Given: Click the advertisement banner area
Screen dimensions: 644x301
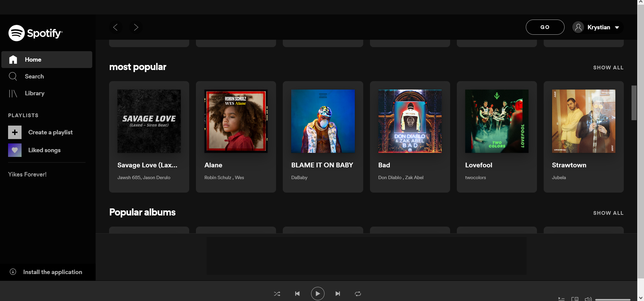Looking at the screenshot, I should [x=366, y=256].
